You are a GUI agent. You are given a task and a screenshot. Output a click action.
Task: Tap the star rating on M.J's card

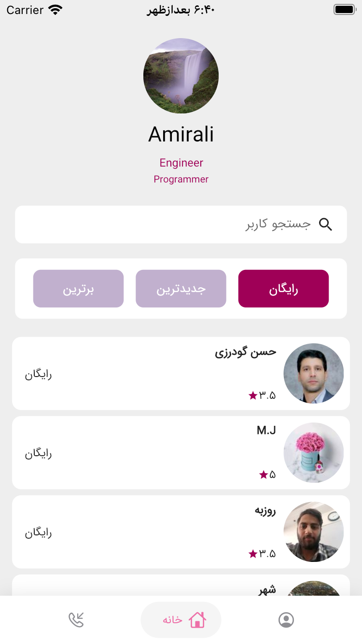pyautogui.click(x=267, y=475)
